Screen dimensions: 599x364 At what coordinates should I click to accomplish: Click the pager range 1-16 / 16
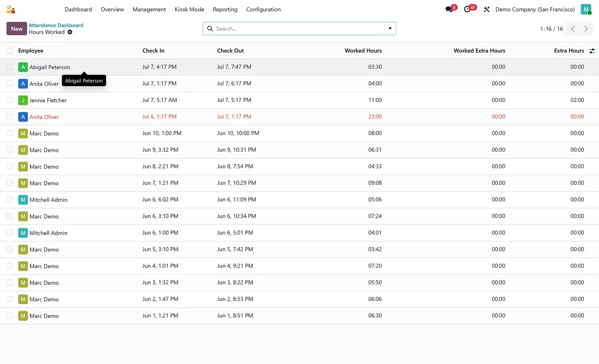552,29
